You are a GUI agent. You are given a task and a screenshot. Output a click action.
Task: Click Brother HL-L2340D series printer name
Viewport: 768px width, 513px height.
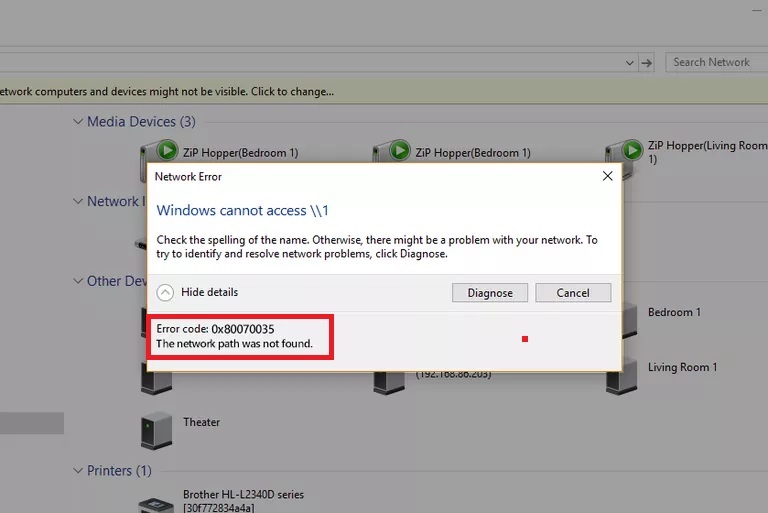tap(243, 501)
